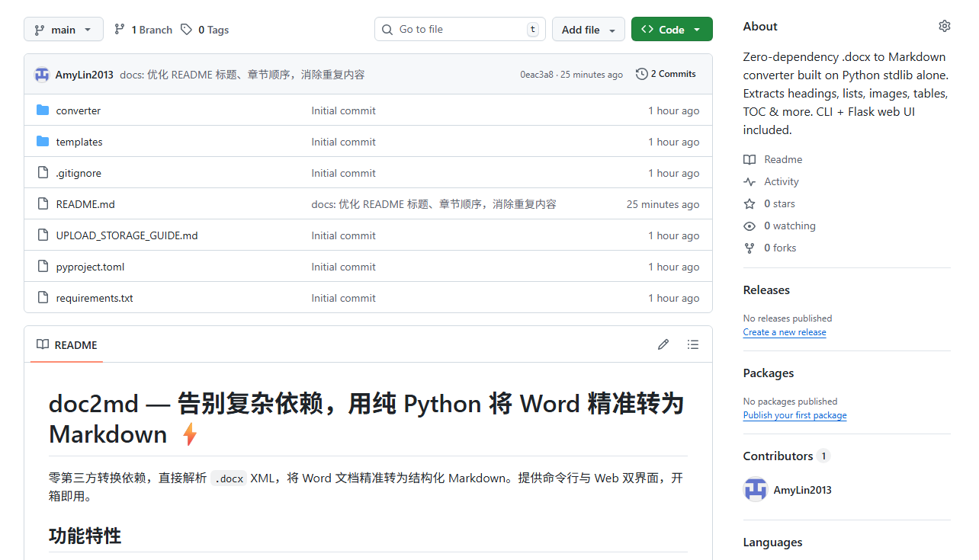
Task: Click the pencil icon to edit README
Action: (663, 344)
